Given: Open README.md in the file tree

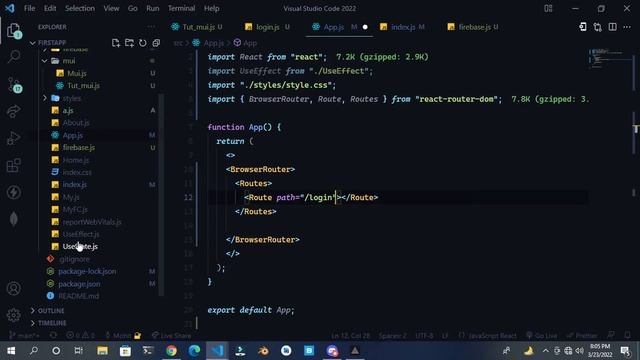Looking at the screenshot, I should click(78, 296).
